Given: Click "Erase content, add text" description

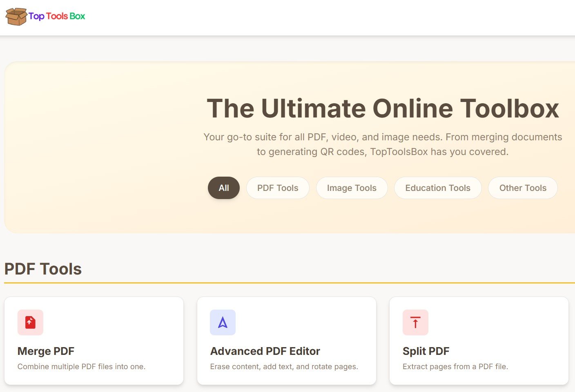Looking at the screenshot, I should pyautogui.click(x=284, y=367).
